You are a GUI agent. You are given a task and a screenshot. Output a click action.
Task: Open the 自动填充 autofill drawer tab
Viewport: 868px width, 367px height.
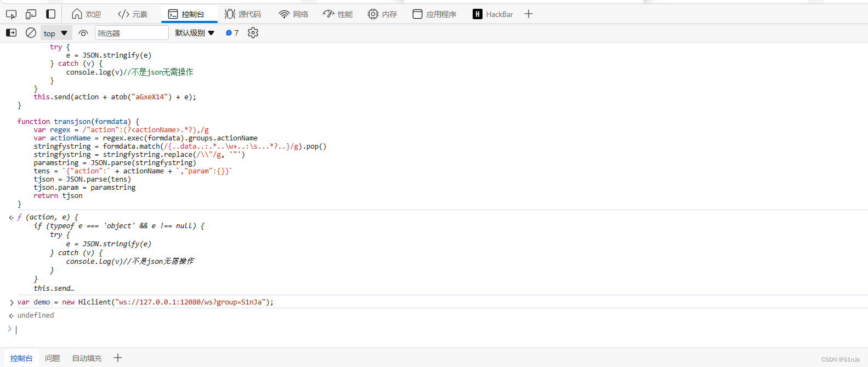coord(87,358)
